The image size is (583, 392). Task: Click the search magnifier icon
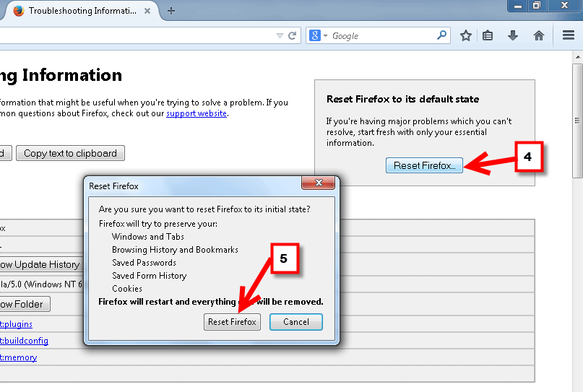tap(441, 35)
